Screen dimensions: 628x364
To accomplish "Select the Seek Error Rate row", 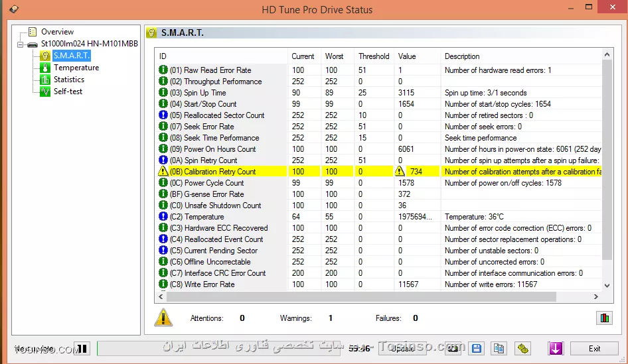I will (x=378, y=127).
